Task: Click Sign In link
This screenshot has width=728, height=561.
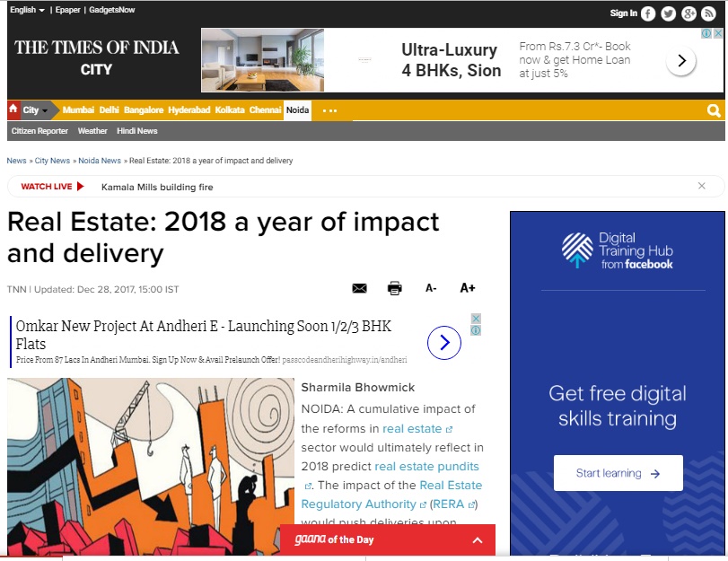Action: click(x=624, y=13)
